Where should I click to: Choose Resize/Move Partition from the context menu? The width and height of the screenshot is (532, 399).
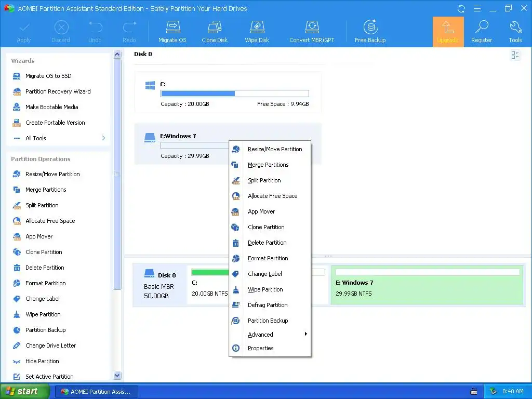pyautogui.click(x=270, y=149)
